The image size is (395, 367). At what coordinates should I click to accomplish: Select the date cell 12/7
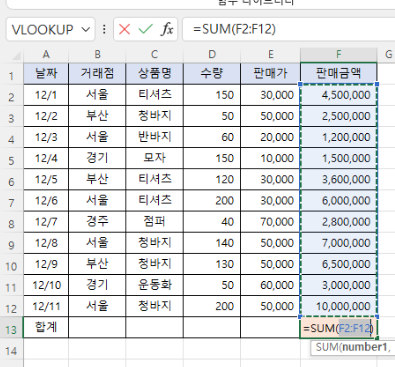[x=46, y=222]
